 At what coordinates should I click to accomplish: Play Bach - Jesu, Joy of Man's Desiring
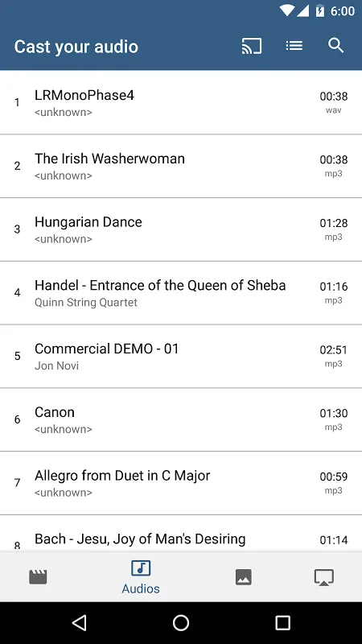181,533
